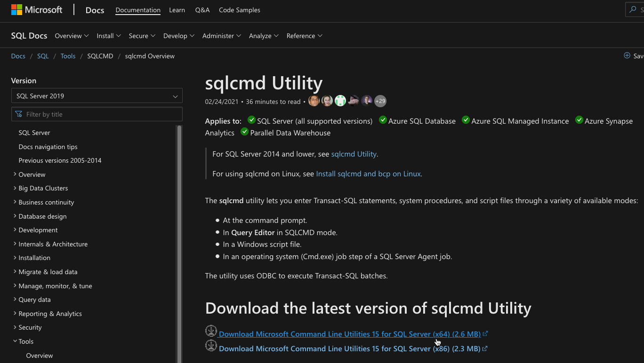Image resolution: width=644 pixels, height=363 pixels.
Task: Click the second contributor avatar
Action: 327,101
